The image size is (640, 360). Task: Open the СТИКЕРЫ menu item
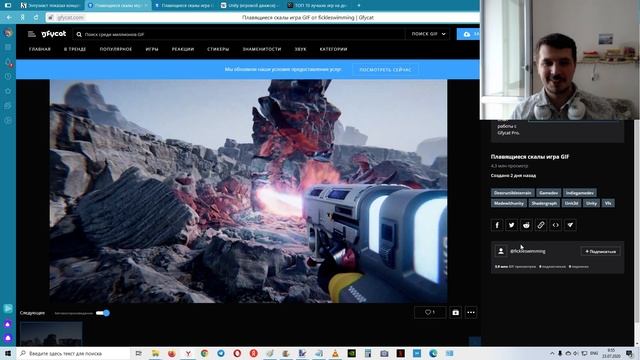coord(218,49)
